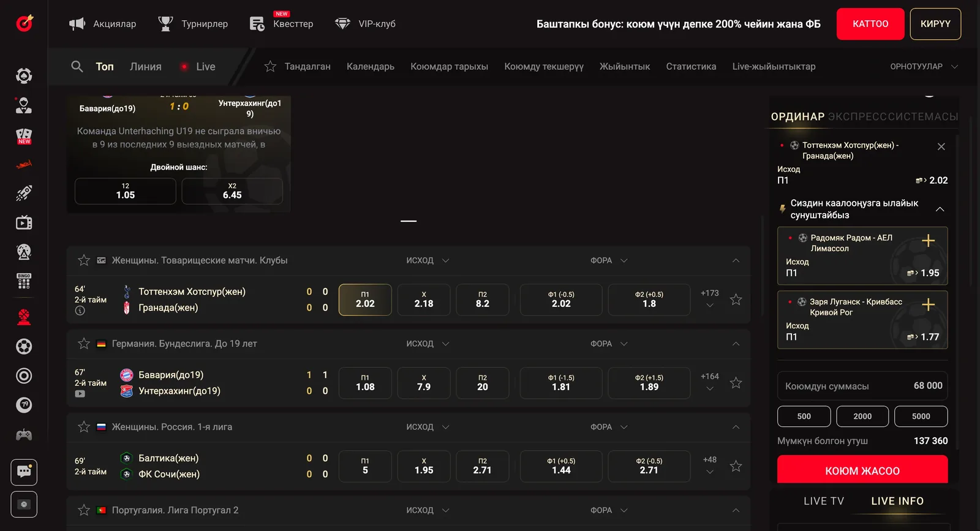This screenshot has width=980, height=531.
Task: Click the diamond VIP-клуб icon
Action: 342,24
